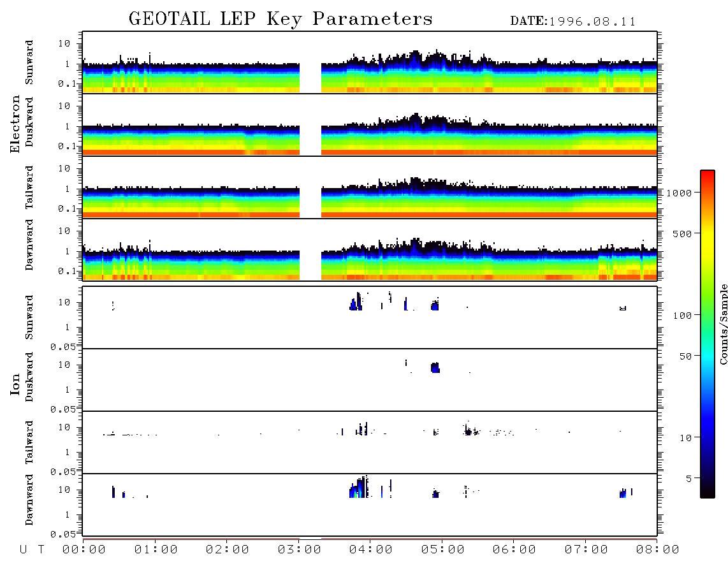Screen dimensions: 728x561
Task: Select the Electron "Duskward" axis label
Action: pyautogui.click(x=29, y=122)
